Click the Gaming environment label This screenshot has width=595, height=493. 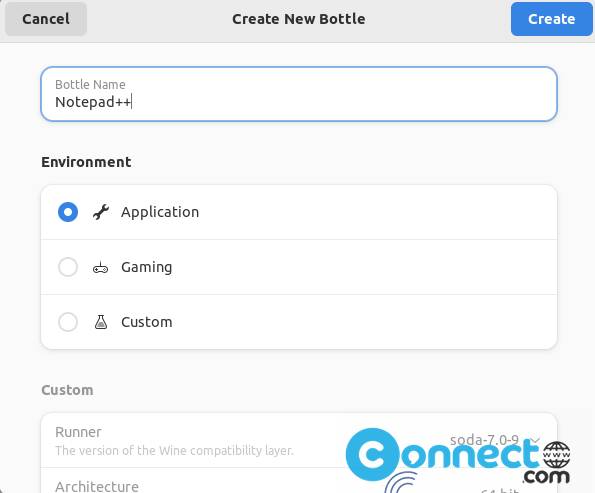[x=146, y=267]
